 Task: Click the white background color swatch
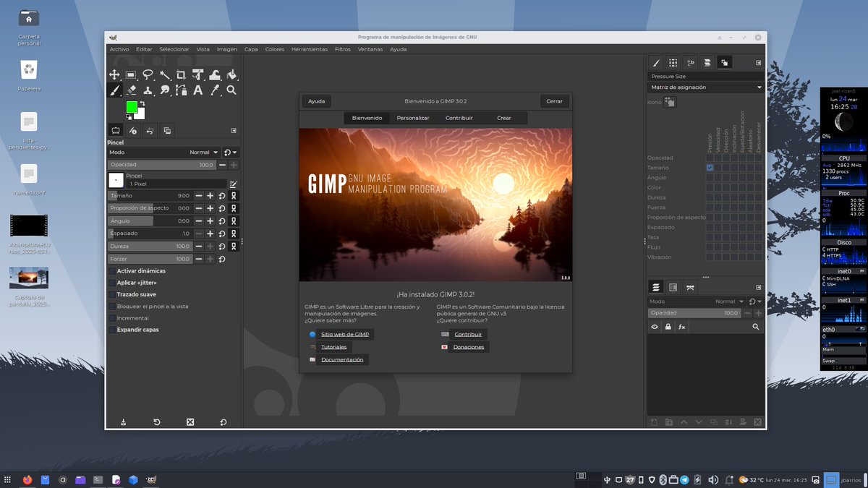(141, 115)
